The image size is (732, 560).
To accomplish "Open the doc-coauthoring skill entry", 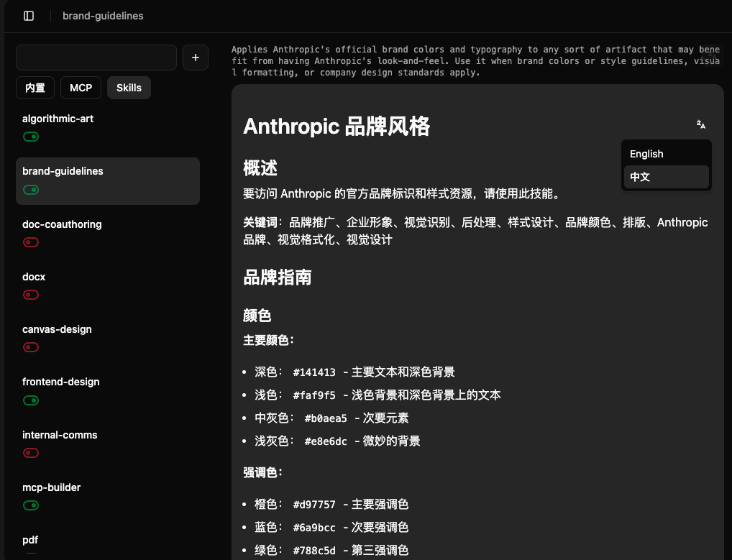I will pos(62,224).
